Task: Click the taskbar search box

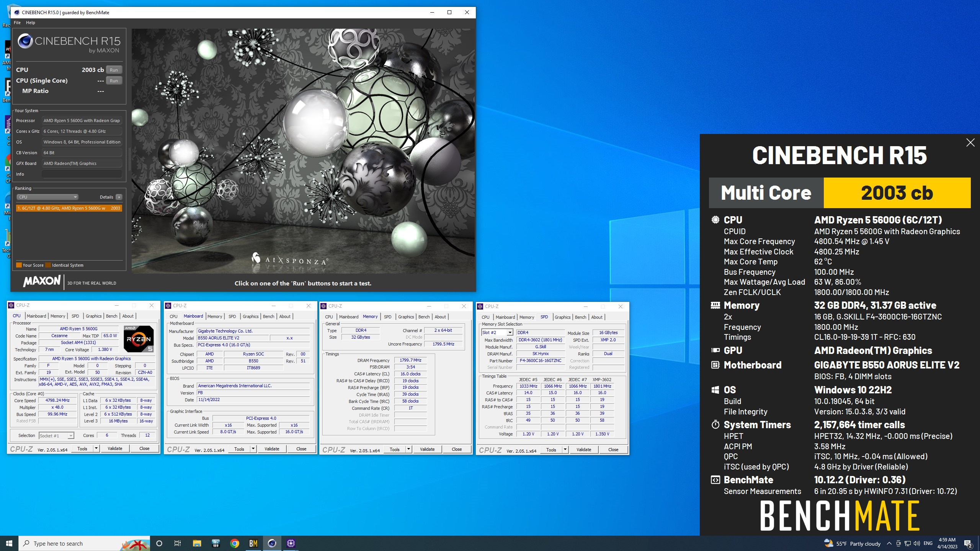Action: [84, 543]
